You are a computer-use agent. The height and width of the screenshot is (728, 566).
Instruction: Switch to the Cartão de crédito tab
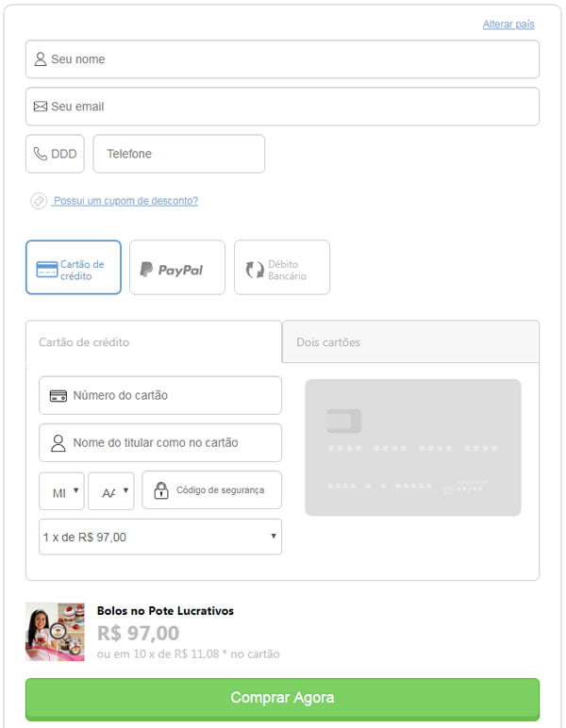[x=154, y=341]
